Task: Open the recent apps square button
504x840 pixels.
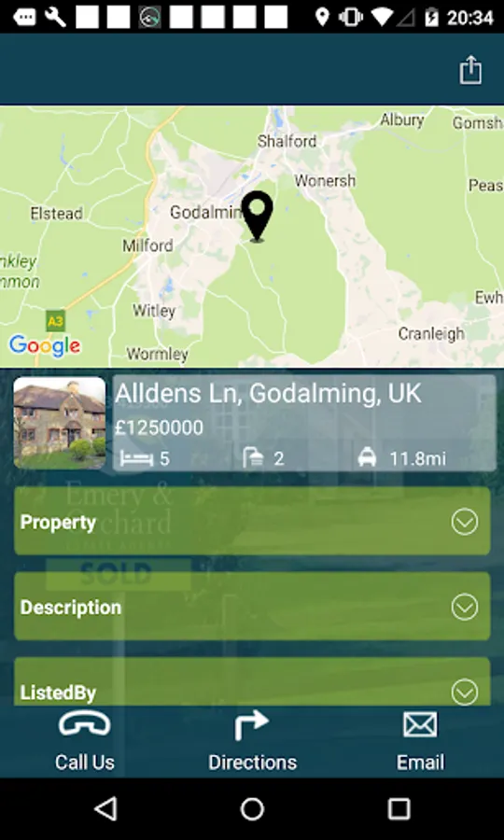Action: pos(399,809)
